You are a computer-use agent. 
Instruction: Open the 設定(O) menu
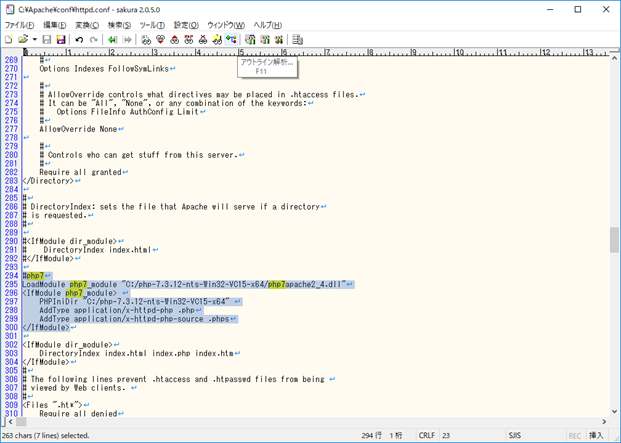tap(186, 25)
